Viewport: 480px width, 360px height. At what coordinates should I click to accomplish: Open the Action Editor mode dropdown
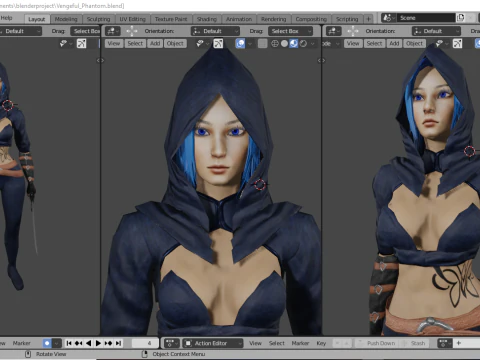click(213, 343)
